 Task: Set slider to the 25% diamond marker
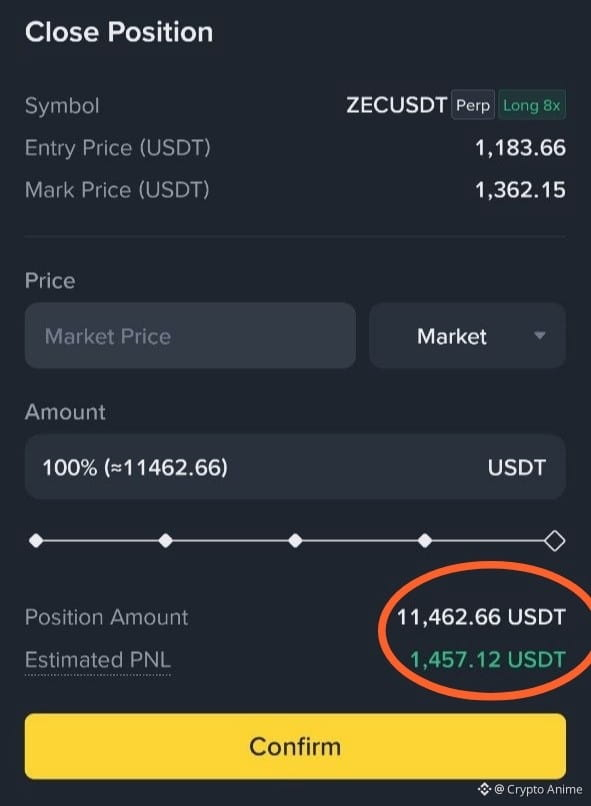pos(165,540)
